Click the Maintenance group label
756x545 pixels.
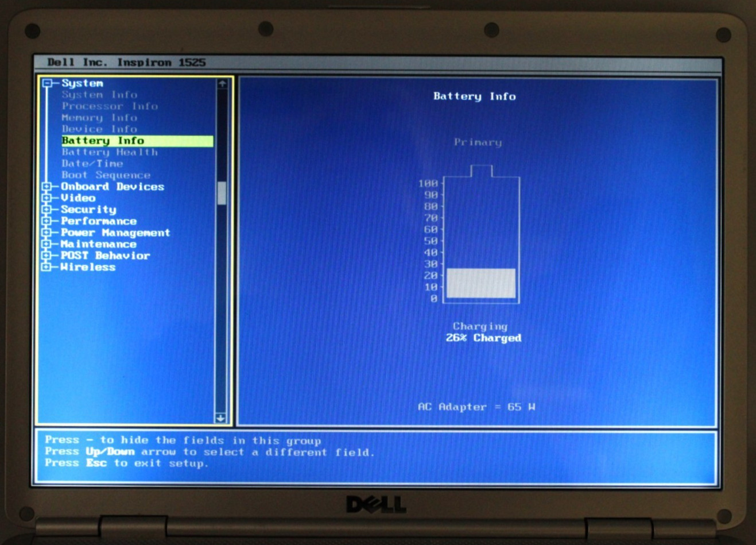tap(99, 244)
